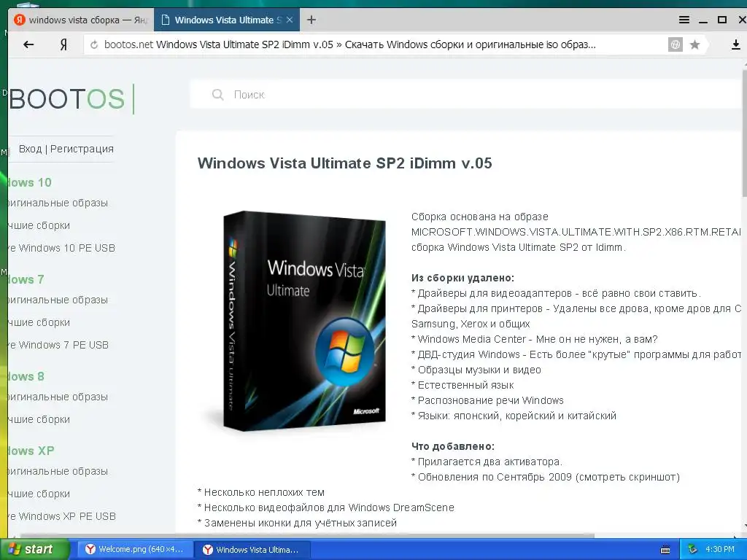
Task: Click the tray icon beside the clock
Action: (x=692, y=549)
